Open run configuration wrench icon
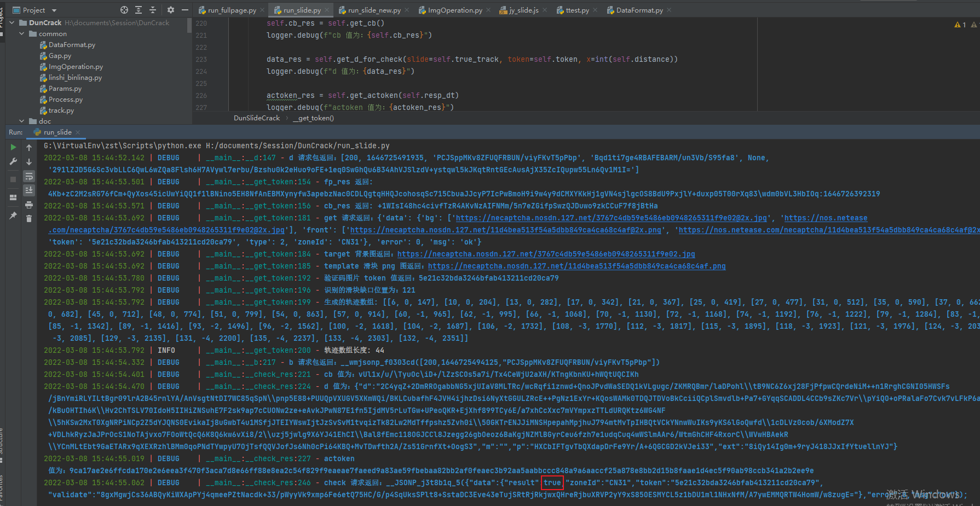This screenshot has width=980, height=506. [x=13, y=162]
